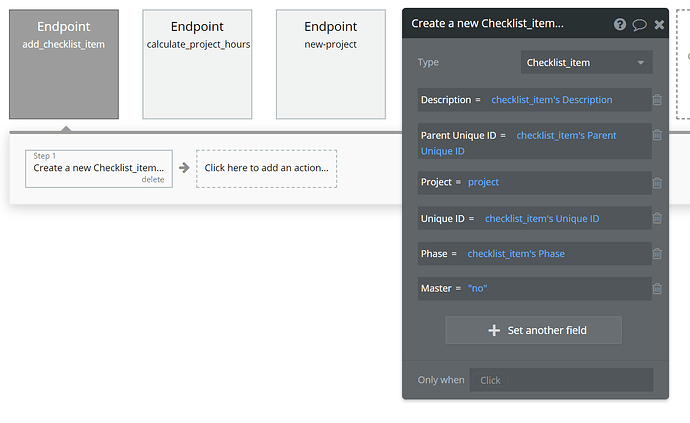Delete the Description field with trash icon

(657, 100)
